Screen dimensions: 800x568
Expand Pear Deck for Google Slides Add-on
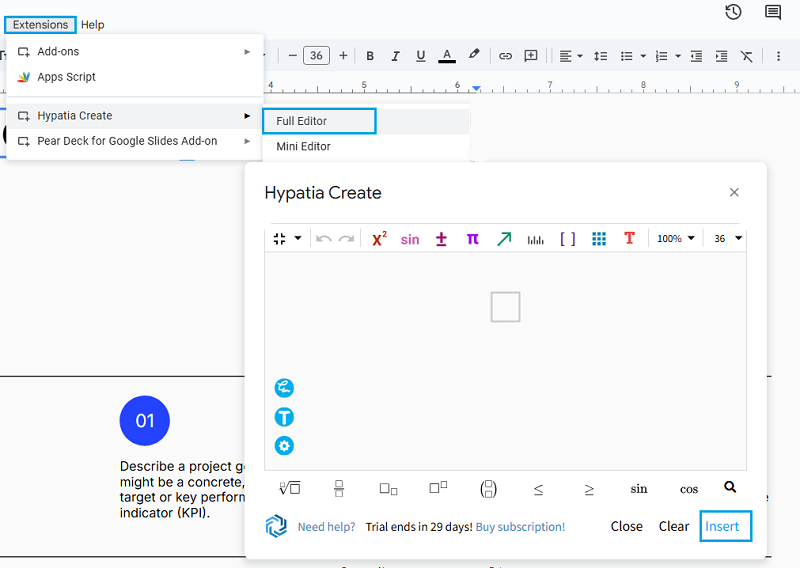click(x=135, y=141)
